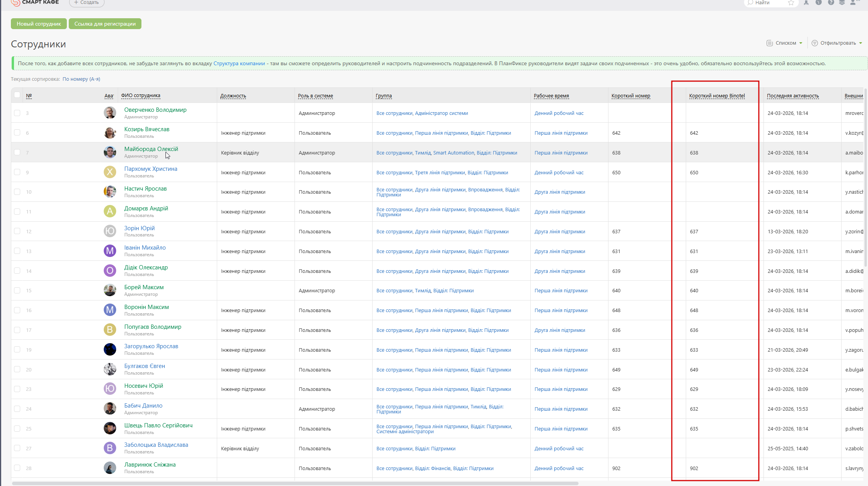This screenshot has height=486, width=868.
Task: Sort by Короткий номер Binotel column header
Action: pos(716,96)
